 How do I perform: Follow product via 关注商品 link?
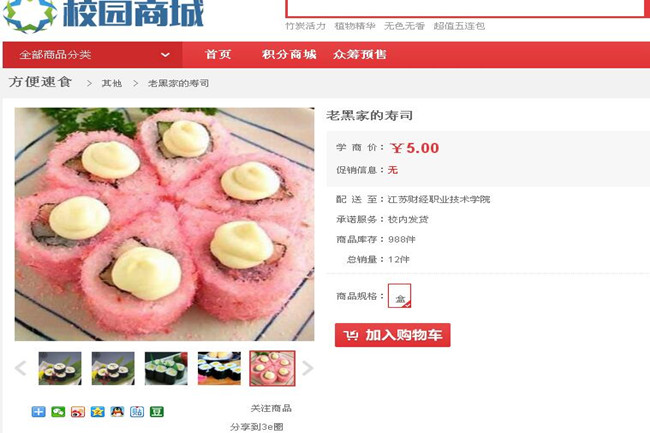point(271,408)
